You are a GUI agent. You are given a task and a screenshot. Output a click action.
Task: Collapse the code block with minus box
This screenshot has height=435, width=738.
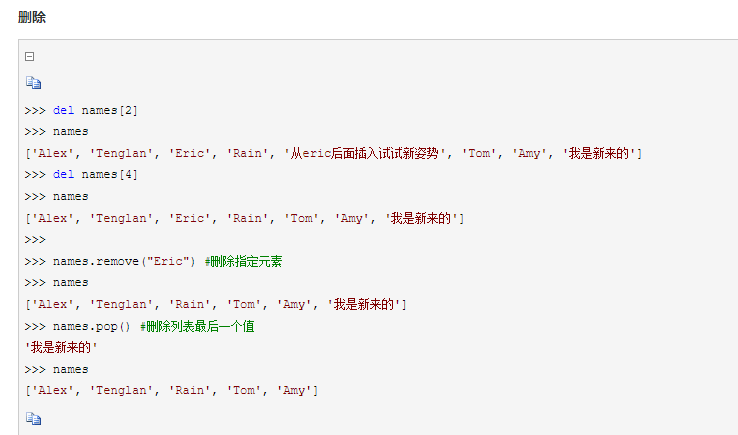tap(30, 58)
